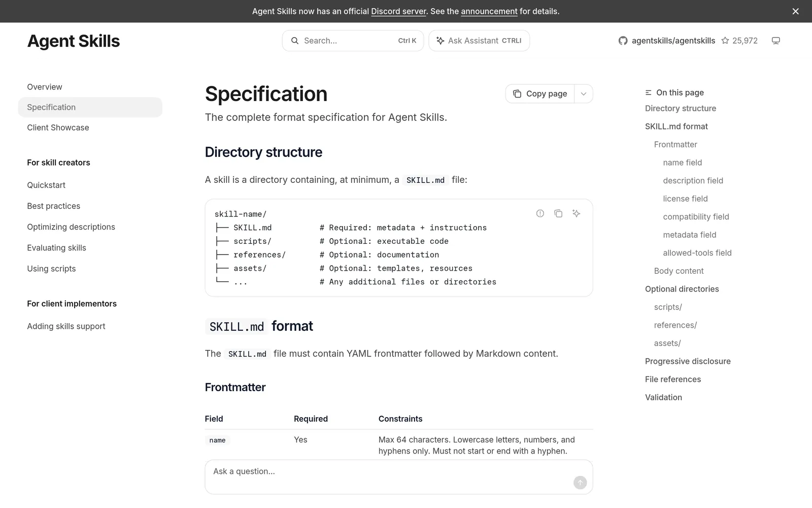Open the GitHub logo icon link
The height and width of the screenshot is (508, 812).
(623, 41)
